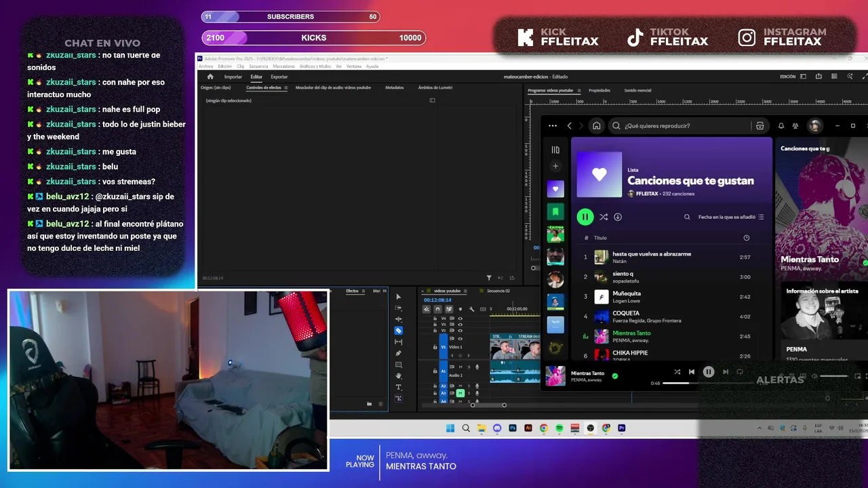Go back in Spotify navigation
The width and height of the screenshot is (868, 488).
click(x=570, y=125)
